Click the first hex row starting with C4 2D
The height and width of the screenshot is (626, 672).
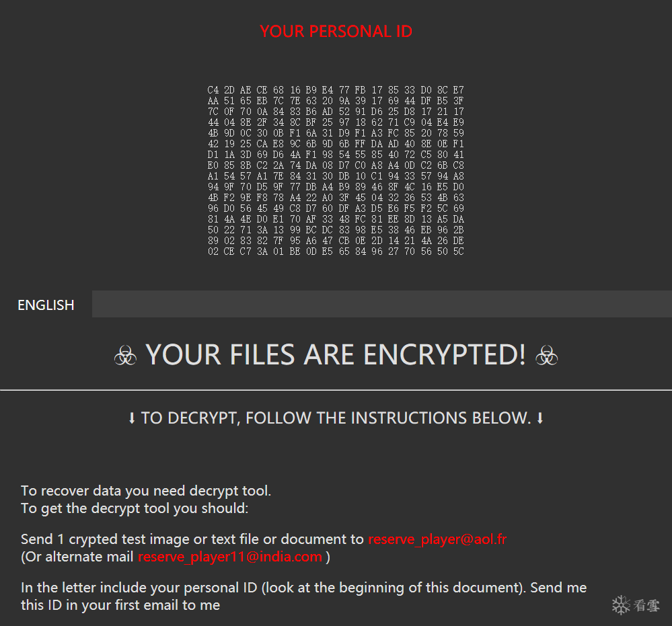tap(336, 90)
